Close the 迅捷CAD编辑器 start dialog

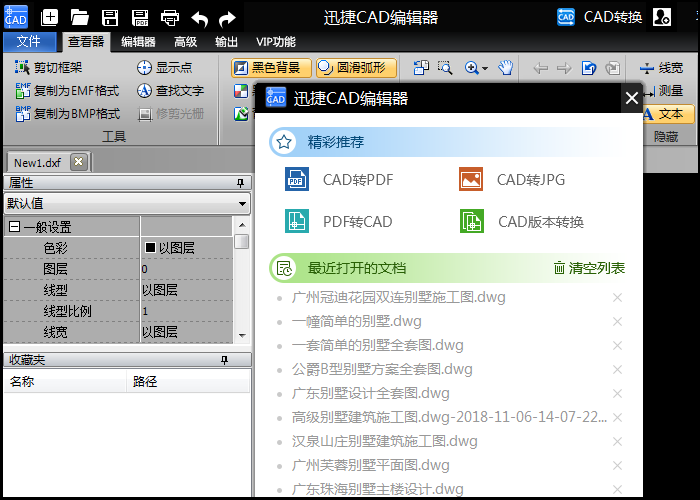[632, 98]
